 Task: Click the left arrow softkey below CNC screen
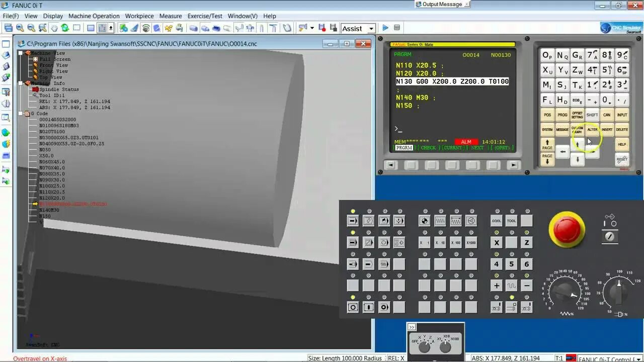[390, 165]
